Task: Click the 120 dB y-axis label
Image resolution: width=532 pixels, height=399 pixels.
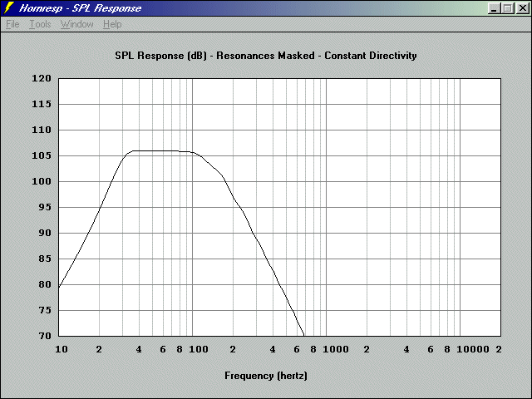Action: [x=42, y=78]
